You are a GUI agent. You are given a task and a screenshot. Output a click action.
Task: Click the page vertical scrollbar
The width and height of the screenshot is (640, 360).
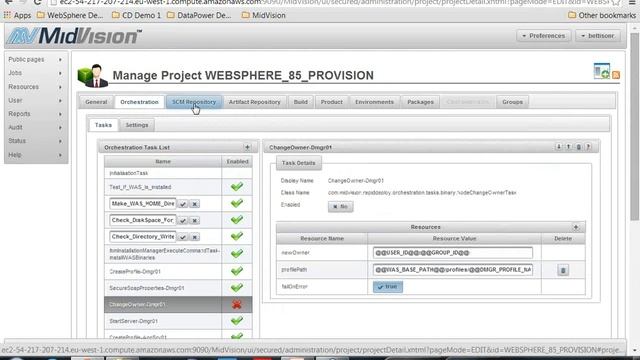point(635,126)
